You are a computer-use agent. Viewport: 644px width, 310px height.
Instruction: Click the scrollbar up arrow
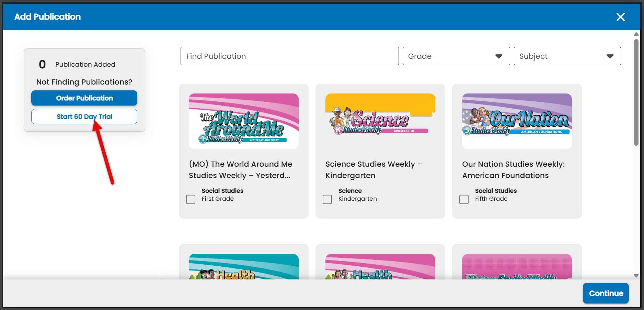click(x=636, y=34)
